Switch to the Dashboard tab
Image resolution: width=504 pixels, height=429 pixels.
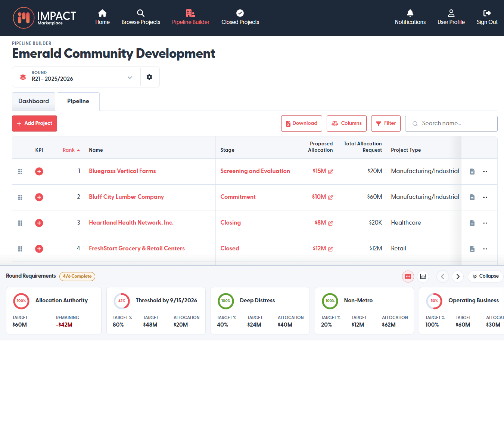(34, 101)
